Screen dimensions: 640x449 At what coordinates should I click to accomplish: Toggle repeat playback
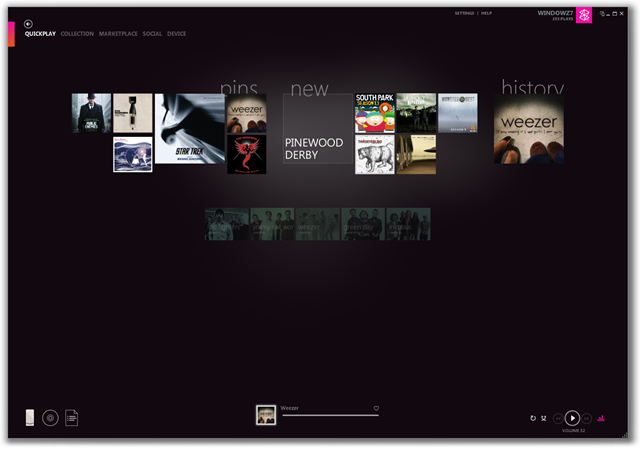[x=533, y=418]
